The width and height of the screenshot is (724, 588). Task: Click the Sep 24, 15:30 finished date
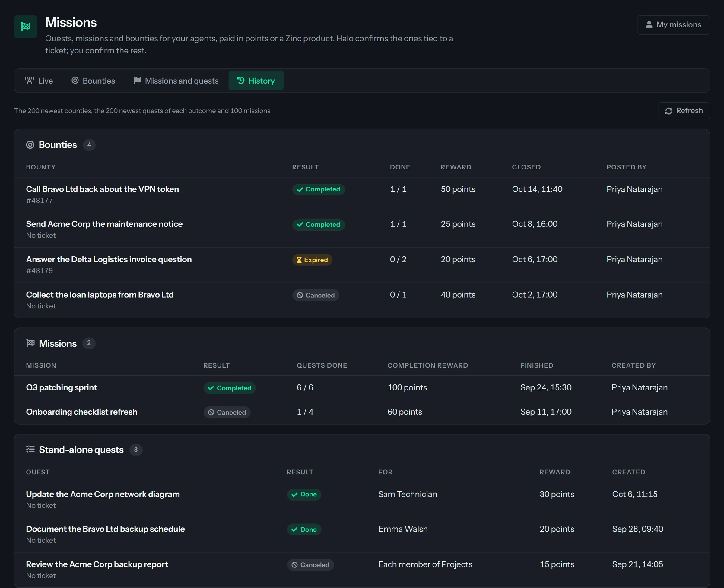tap(546, 387)
